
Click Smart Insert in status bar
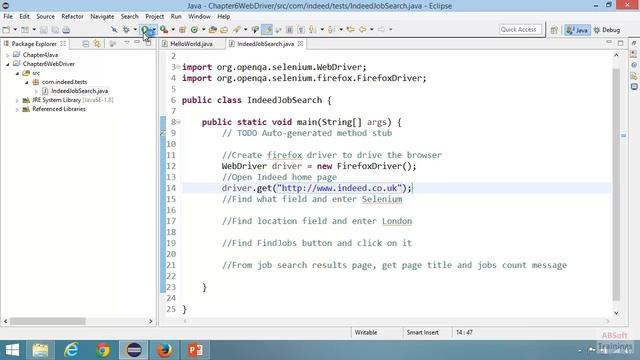click(422, 333)
